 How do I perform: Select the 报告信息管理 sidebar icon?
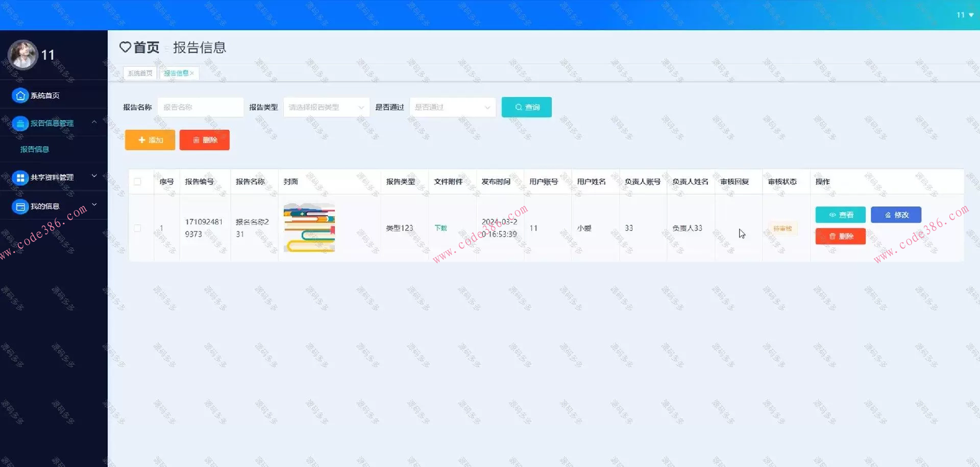pyautogui.click(x=20, y=123)
